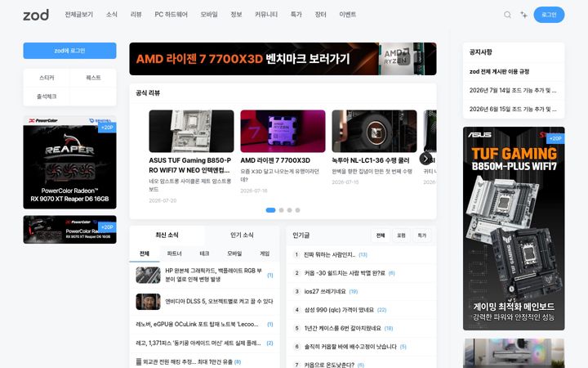Open 특가 in the top menu
The width and height of the screenshot is (588, 368).
[296, 15]
